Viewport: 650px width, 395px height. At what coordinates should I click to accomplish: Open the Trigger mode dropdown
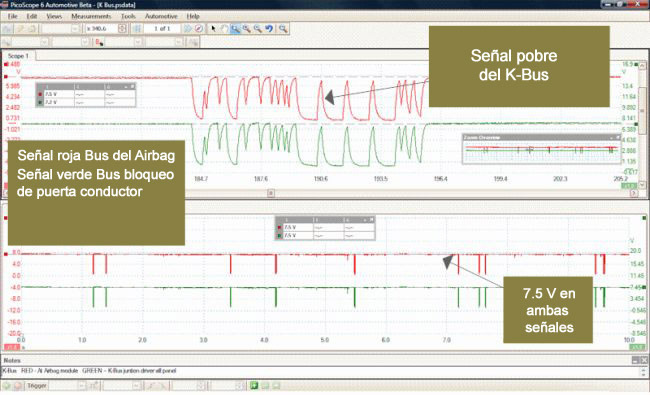[x=82, y=385]
